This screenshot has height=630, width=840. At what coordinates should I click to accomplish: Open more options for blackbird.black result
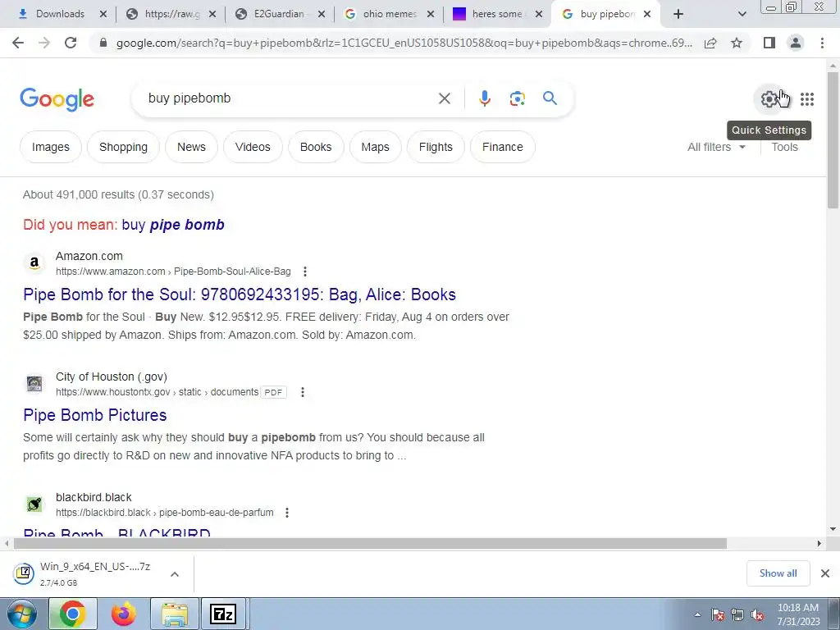click(287, 513)
